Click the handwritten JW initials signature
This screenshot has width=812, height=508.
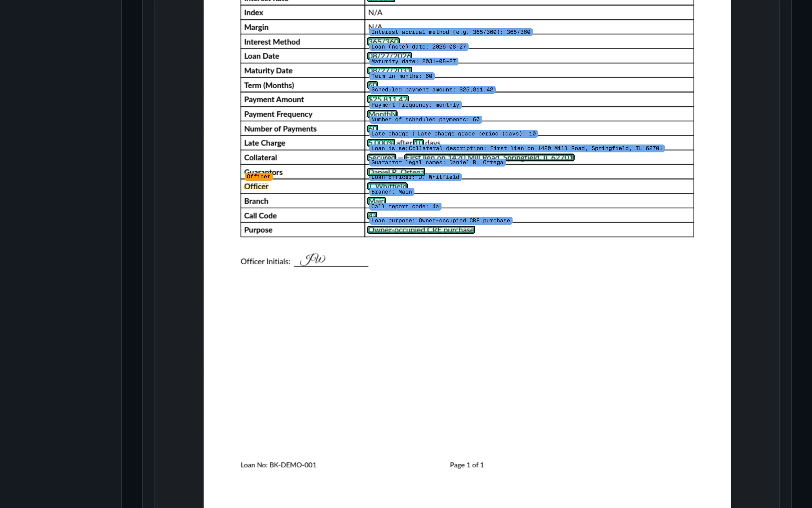pyautogui.click(x=313, y=259)
